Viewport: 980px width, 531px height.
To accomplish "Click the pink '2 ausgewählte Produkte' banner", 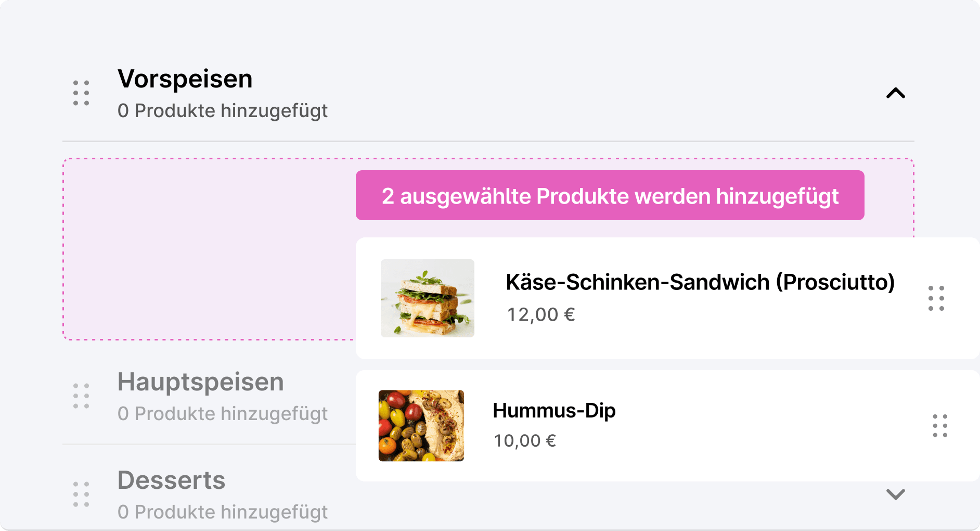I will pos(610,196).
